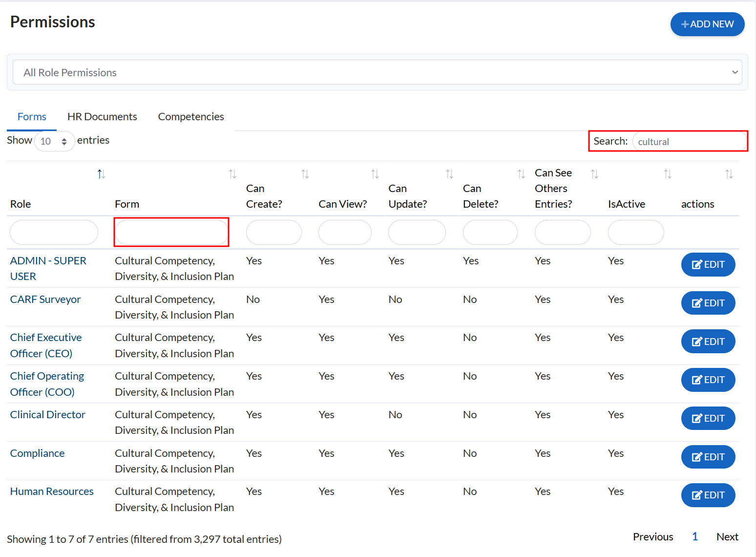Sort by Can Delete column arrows
Viewport: 756px width, 557px height.
[521, 174]
